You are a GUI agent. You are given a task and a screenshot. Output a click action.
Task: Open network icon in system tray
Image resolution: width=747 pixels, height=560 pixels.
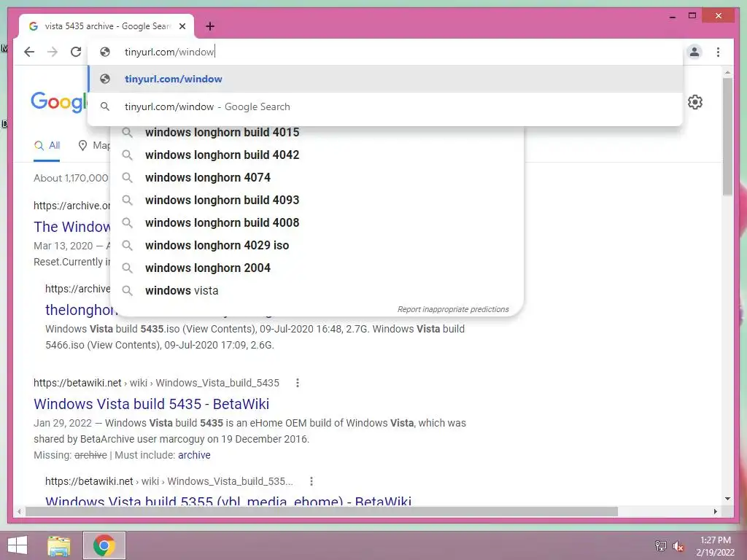pos(661,545)
